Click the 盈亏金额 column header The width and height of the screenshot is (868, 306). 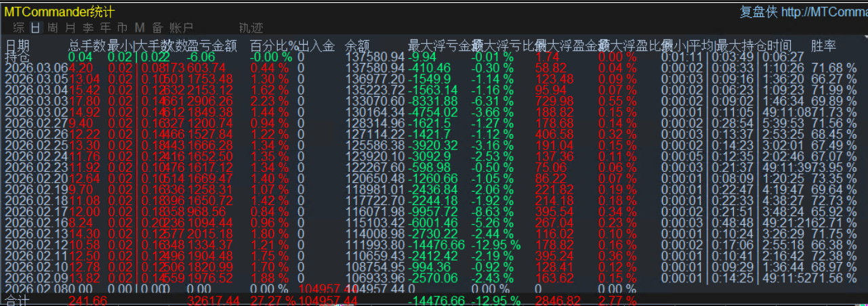coord(212,46)
